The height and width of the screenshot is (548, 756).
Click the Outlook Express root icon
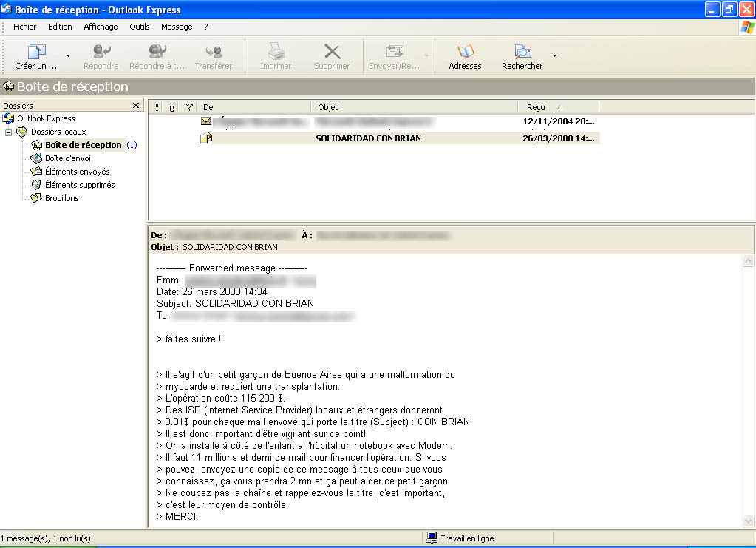click(8, 118)
